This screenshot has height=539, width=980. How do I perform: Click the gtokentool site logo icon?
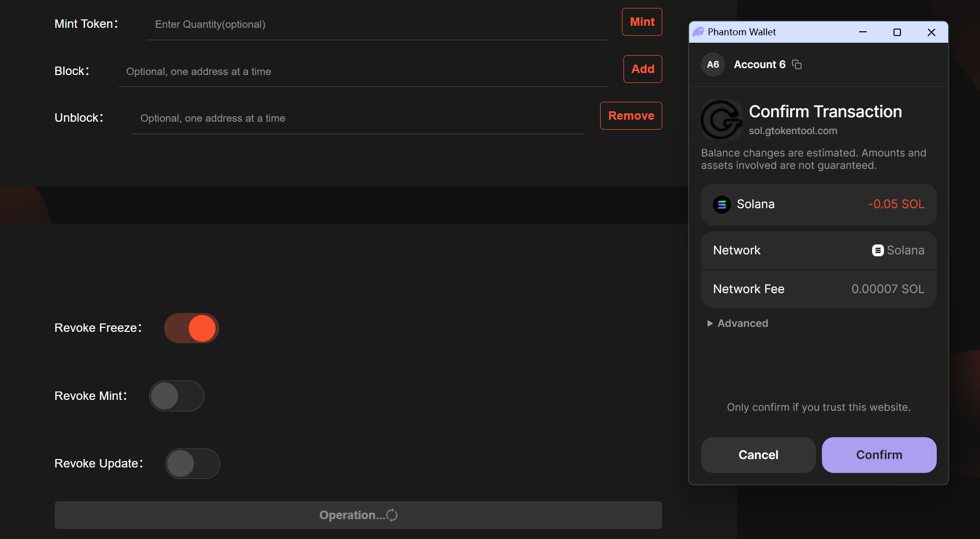(721, 119)
